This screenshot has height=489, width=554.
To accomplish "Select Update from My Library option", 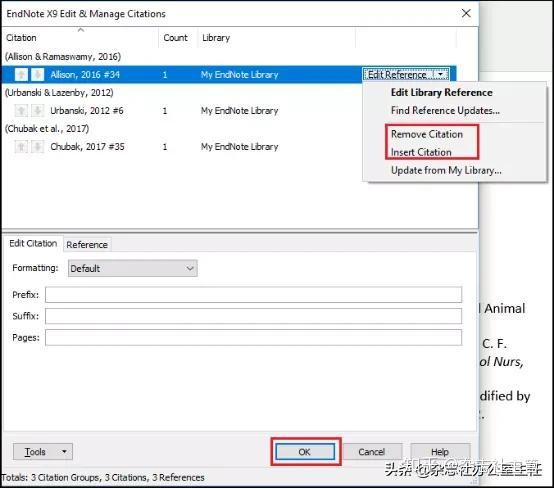I will coord(446,170).
